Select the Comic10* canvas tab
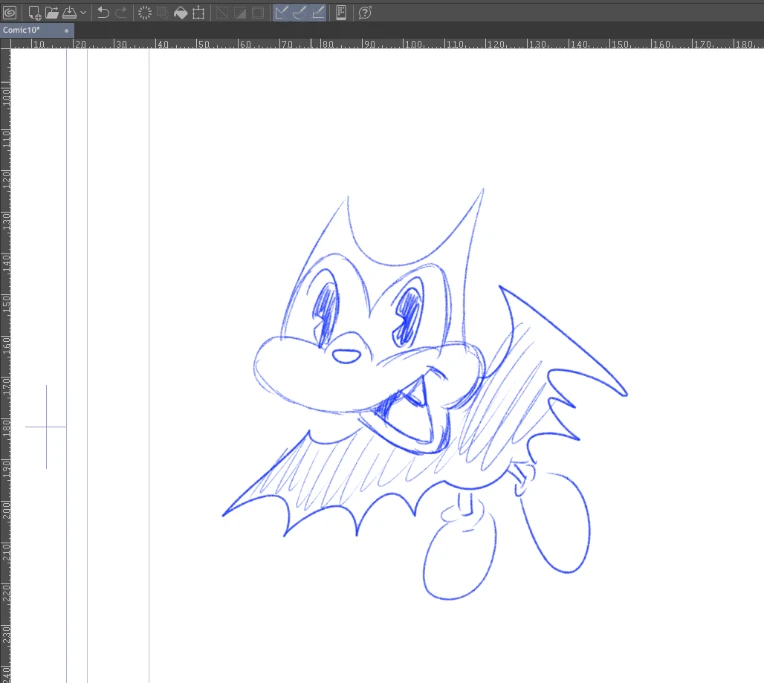The image size is (764, 683). tap(37, 30)
